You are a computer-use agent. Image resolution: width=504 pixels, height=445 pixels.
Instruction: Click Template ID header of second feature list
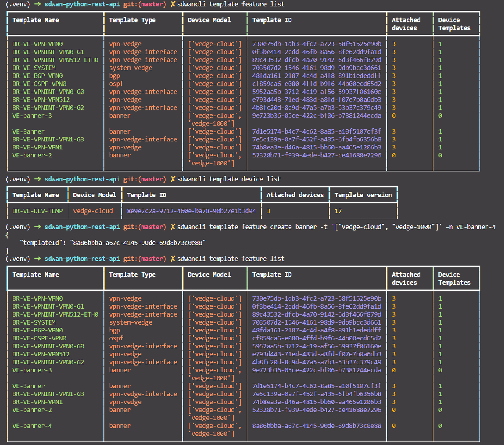(272, 274)
